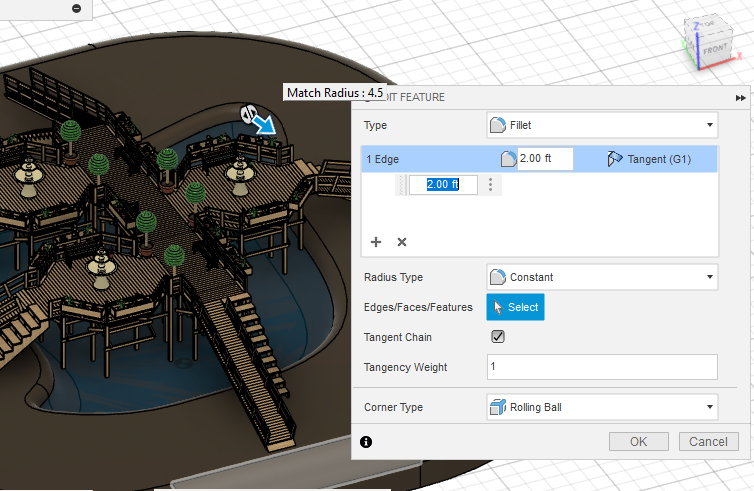The height and width of the screenshot is (491, 754).
Task: Click the FRONT face of the ViewCube
Action: click(715, 50)
